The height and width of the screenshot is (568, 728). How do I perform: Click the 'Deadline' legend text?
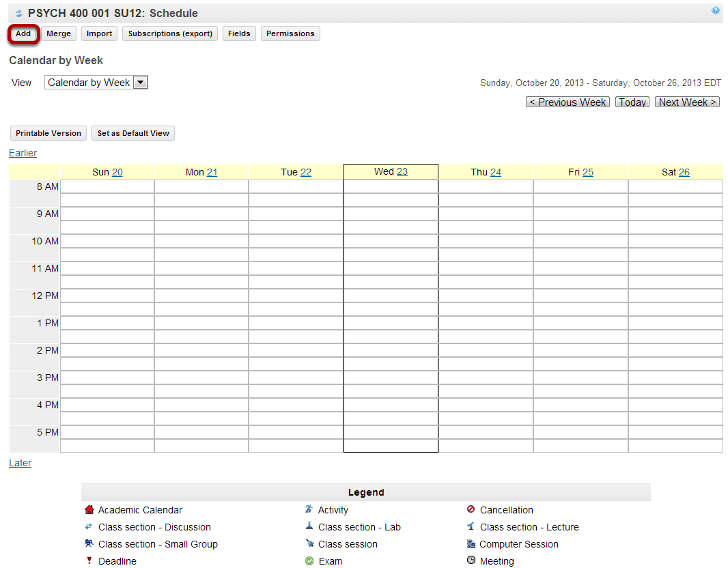[117, 561]
